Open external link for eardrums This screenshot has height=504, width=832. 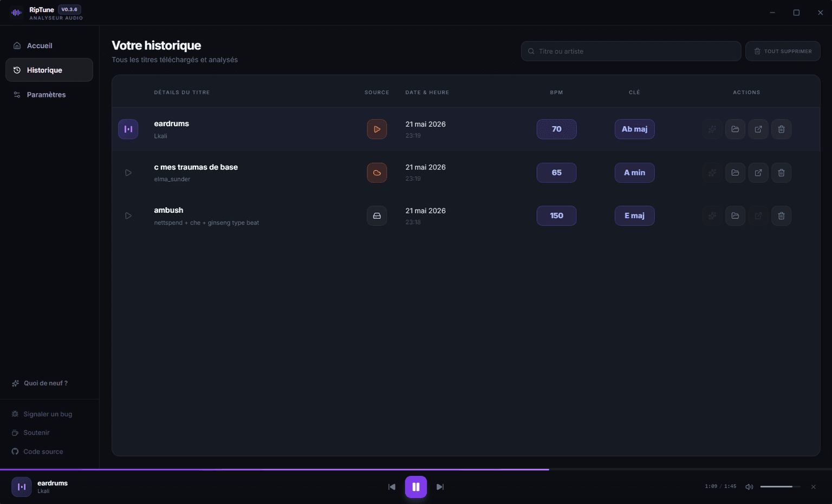[x=758, y=129]
